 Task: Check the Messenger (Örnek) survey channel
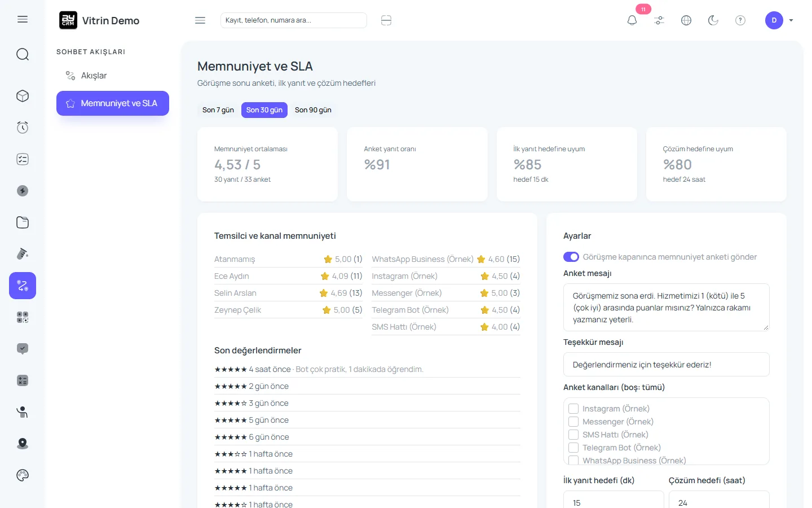coord(573,422)
